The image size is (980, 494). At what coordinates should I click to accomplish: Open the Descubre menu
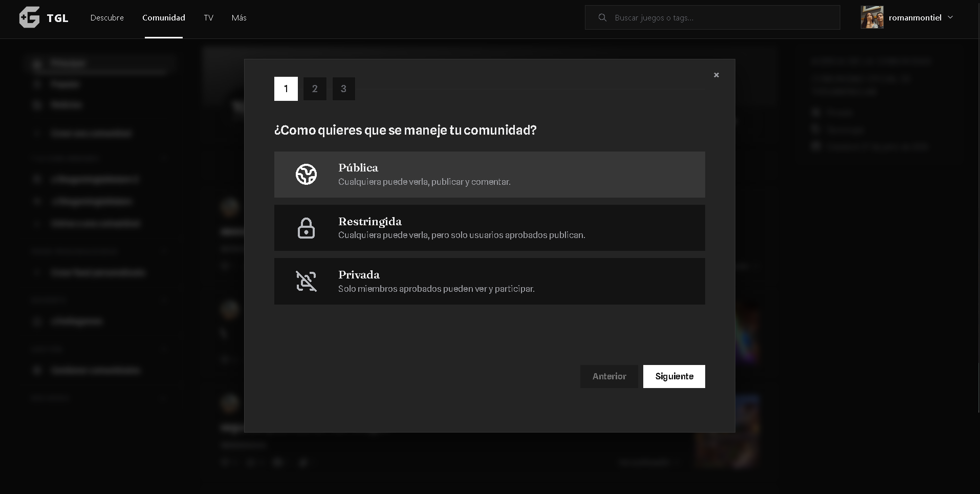(x=107, y=17)
